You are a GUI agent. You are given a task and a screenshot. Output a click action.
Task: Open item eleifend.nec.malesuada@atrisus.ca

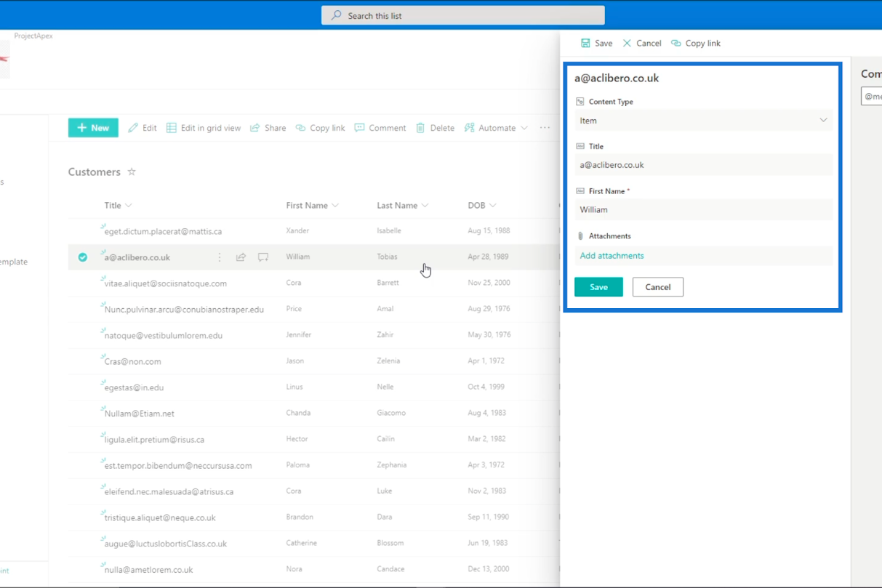point(169,492)
